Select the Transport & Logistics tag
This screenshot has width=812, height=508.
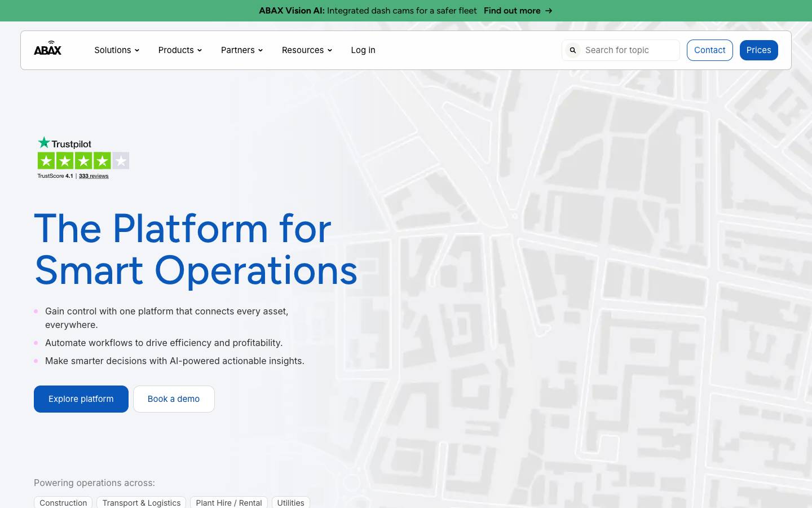coord(142,502)
